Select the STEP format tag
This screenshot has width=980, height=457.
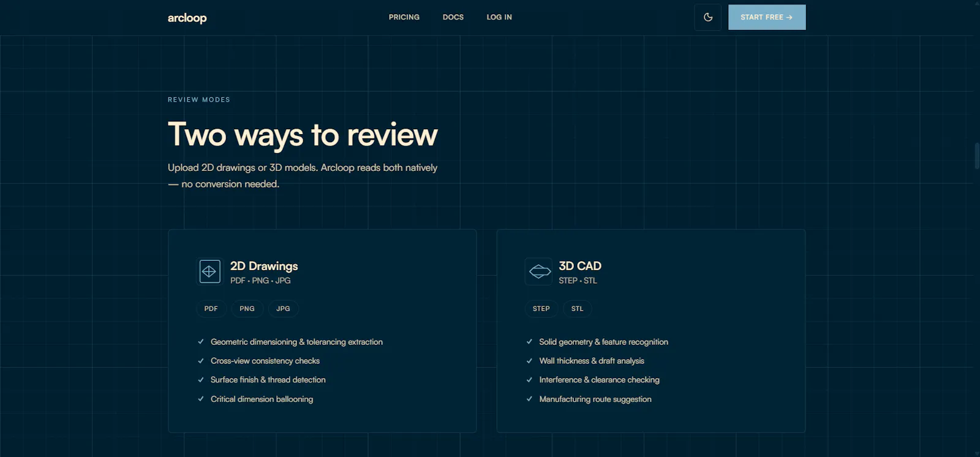(x=541, y=309)
